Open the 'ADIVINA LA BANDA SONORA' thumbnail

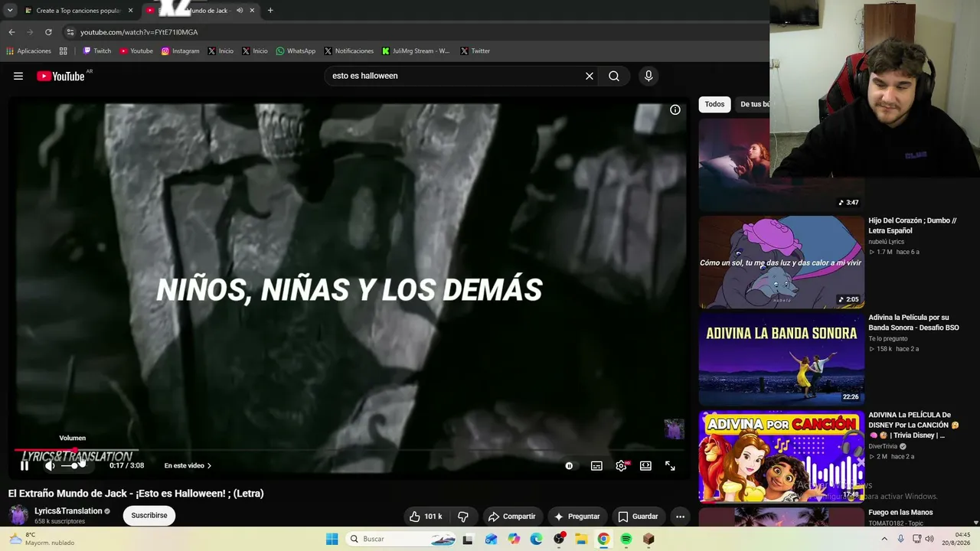tap(781, 359)
